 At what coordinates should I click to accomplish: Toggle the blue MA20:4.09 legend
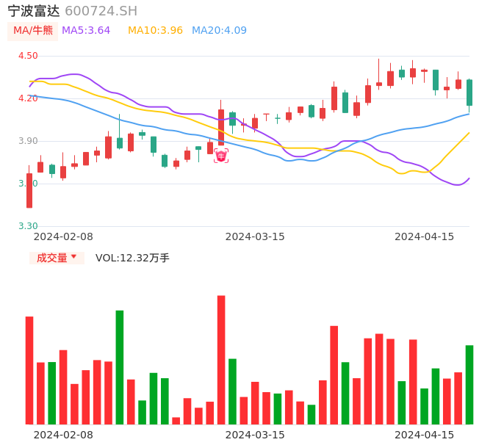(219, 30)
